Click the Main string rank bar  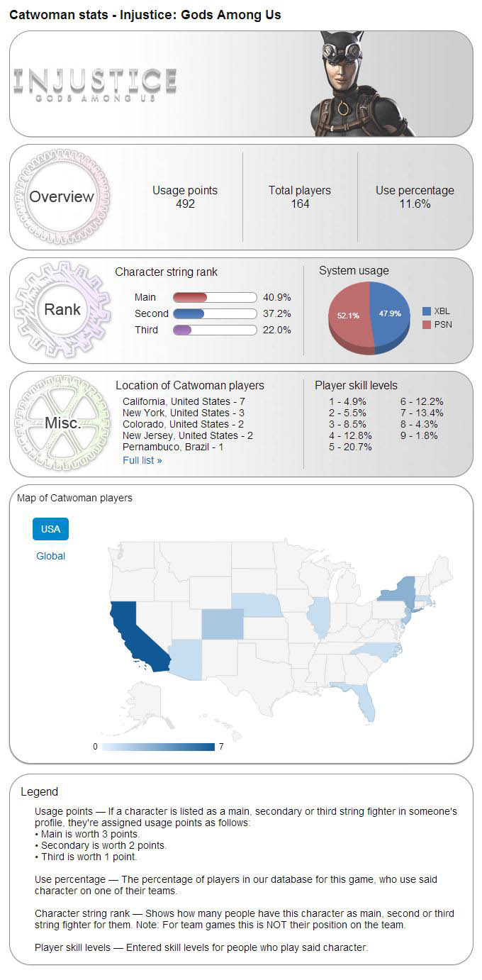click(195, 297)
